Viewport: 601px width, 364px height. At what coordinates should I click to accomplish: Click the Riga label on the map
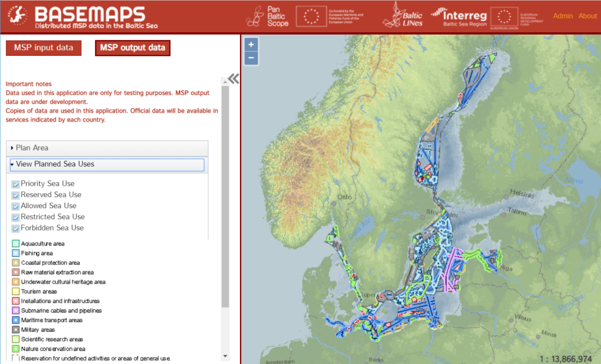(507, 268)
